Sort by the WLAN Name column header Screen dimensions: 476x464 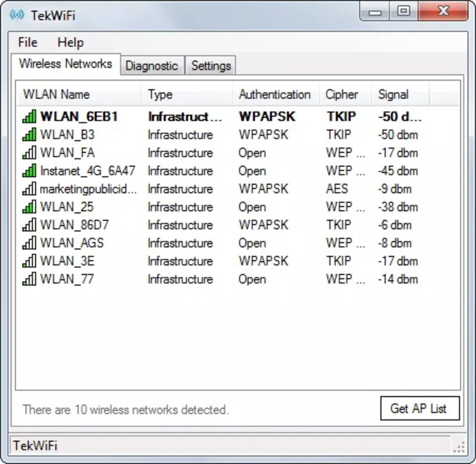click(x=79, y=95)
